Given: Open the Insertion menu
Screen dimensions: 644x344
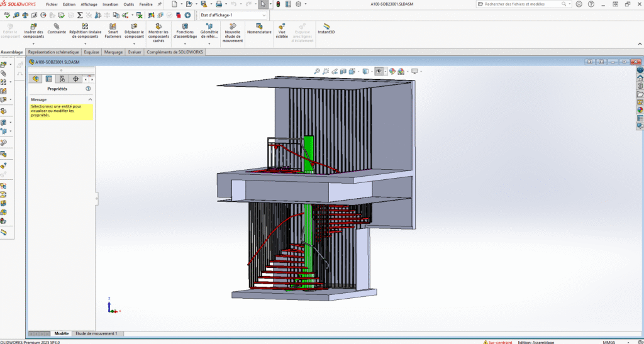Looking at the screenshot, I should click(110, 4).
